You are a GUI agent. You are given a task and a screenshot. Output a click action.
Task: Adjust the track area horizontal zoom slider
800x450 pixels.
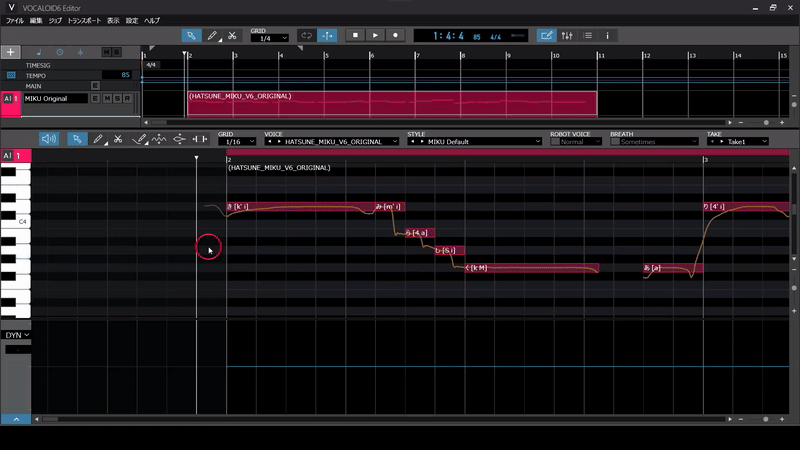(x=766, y=122)
